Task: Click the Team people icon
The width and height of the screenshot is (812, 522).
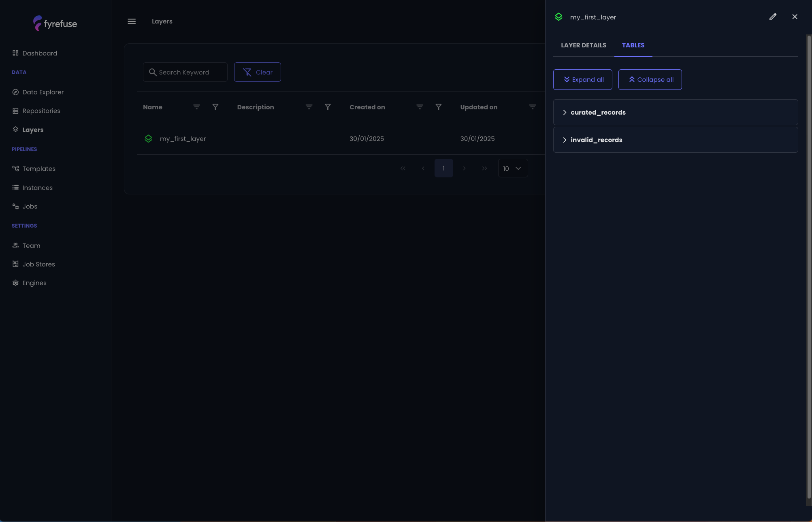Action: (15, 245)
